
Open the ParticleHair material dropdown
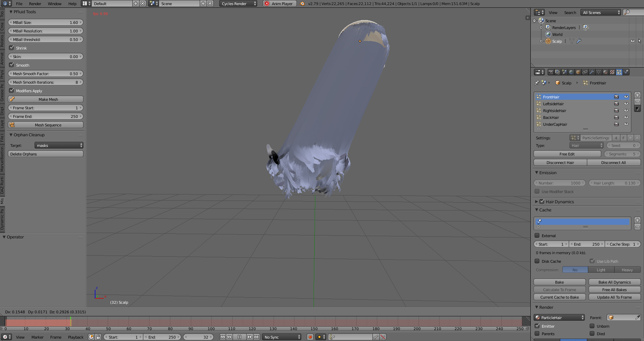click(x=560, y=317)
